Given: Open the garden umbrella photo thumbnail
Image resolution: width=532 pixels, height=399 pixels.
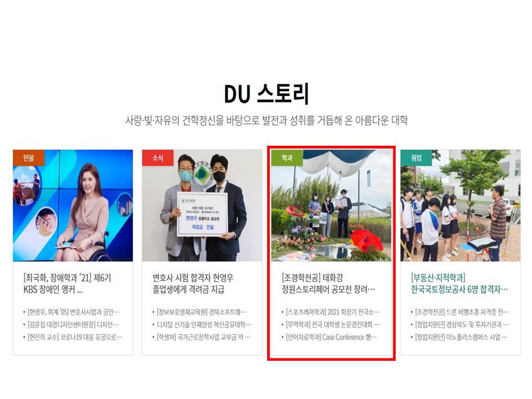Looking at the screenshot, I should 331,206.
